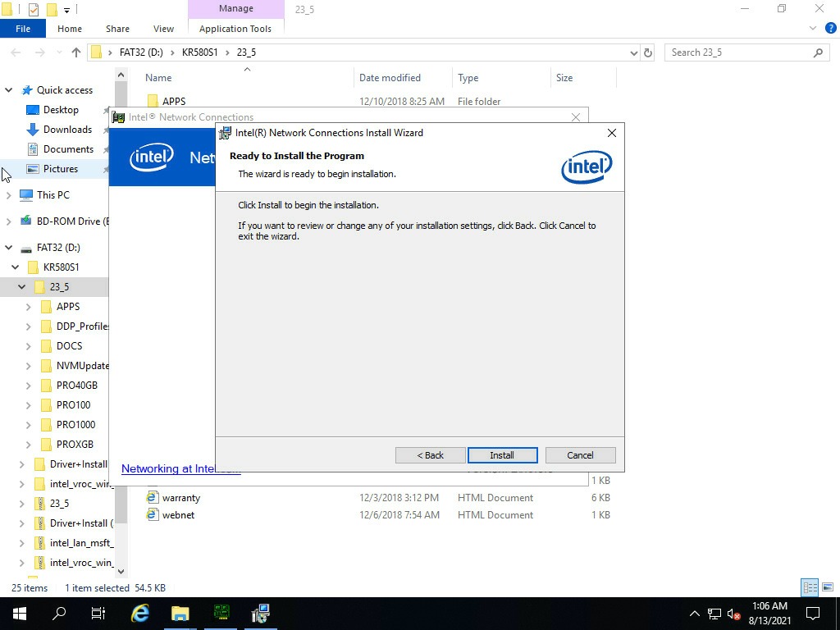Select the PRO100 folder in tree
This screenshot has width=840, height=630.
tap(73, 405)
